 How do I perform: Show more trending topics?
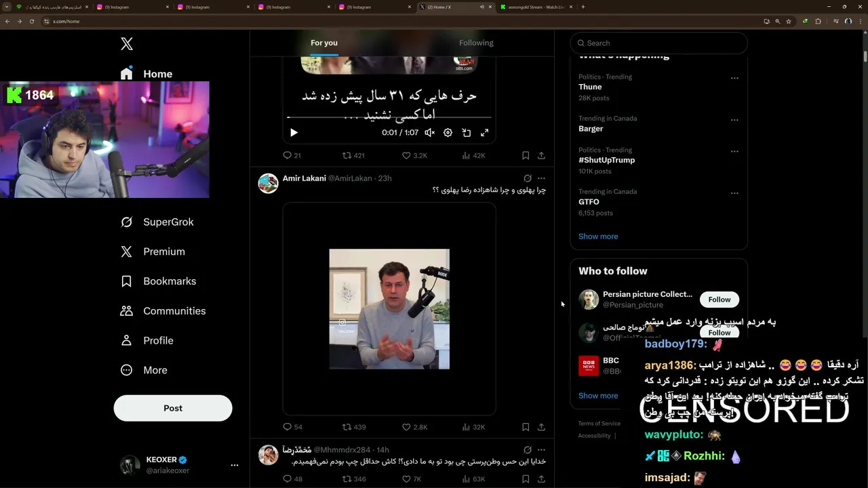click(598, 237)
